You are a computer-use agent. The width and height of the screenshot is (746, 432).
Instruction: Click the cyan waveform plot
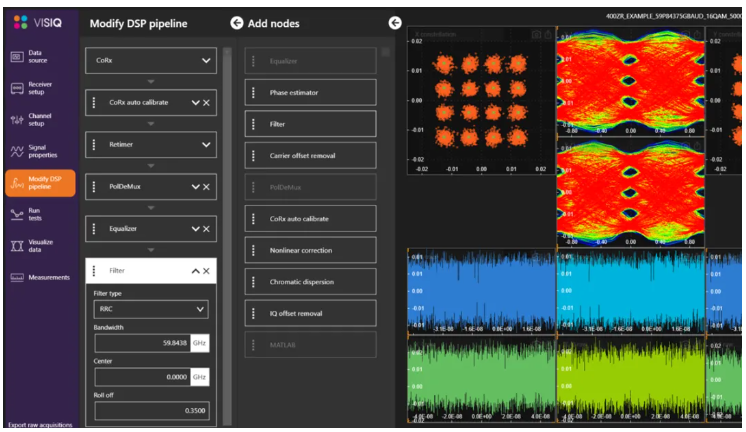pos(631,291)
